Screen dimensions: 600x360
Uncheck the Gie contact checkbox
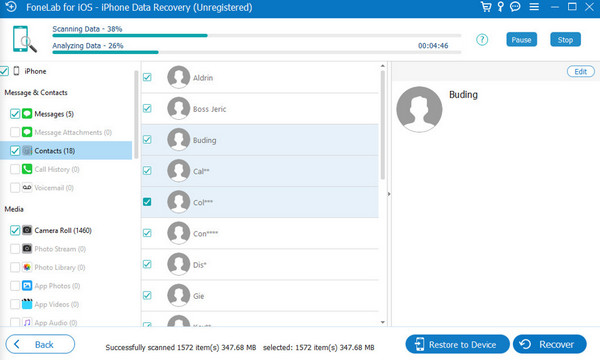click(147, 295)
